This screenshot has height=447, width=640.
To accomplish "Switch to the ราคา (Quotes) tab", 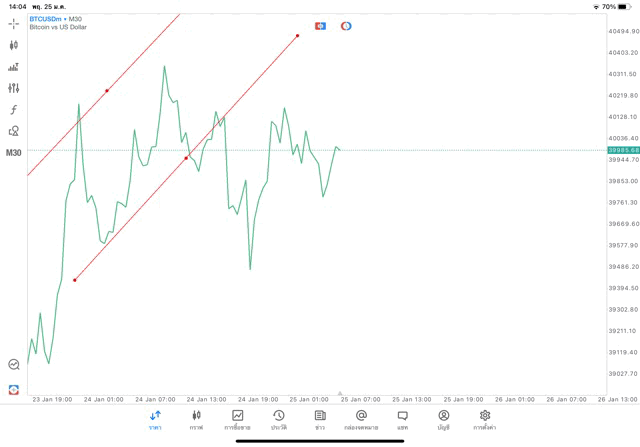I will point(155,419).
